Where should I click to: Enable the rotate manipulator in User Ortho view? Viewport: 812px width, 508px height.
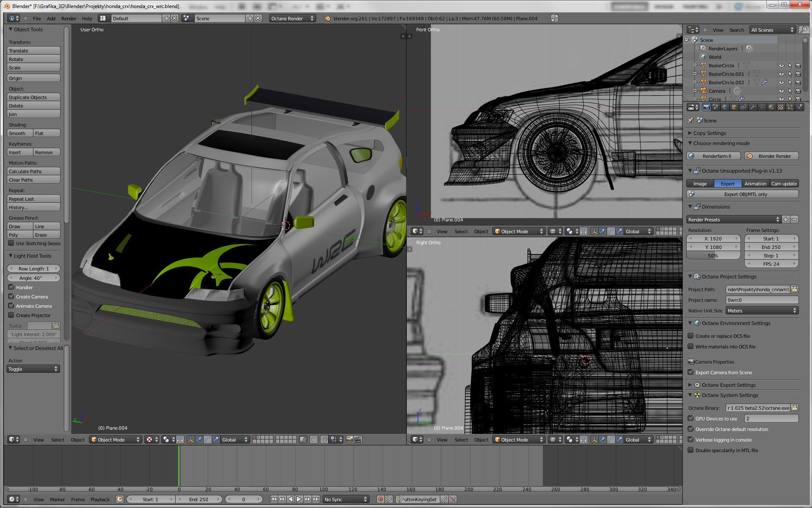point(207,440)
